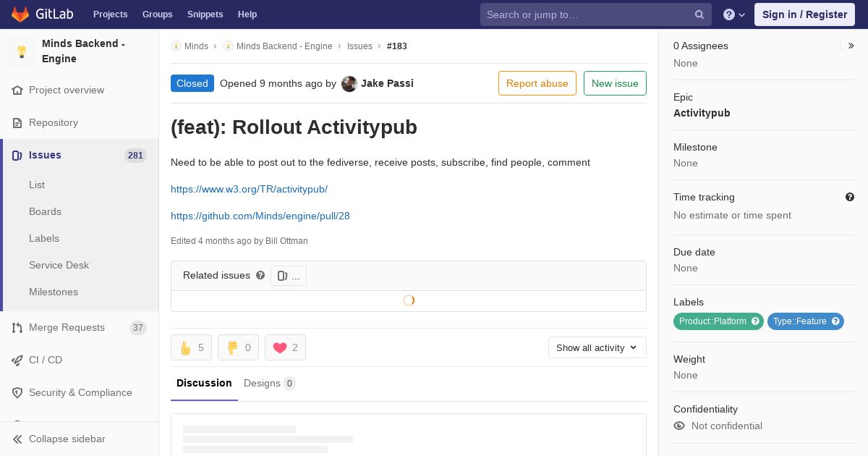Image resolution: width=868 pixels, height=456 pixels.
Task: Open the Projects menu
Action: 111,14
